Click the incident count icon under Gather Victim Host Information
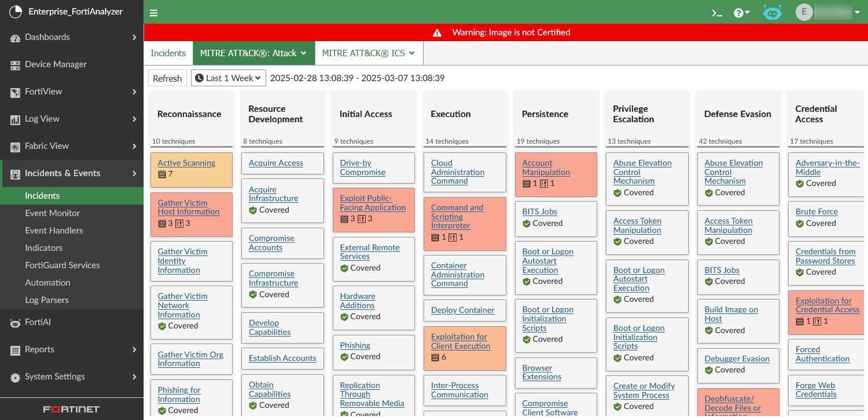 click(179, 223)
